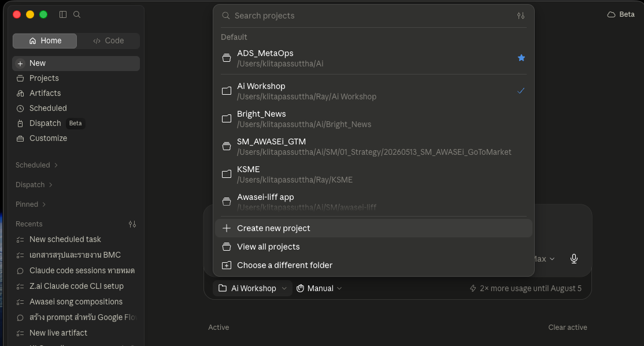Click Clear active link
The image size is (644, 346).
pos(568,328)
